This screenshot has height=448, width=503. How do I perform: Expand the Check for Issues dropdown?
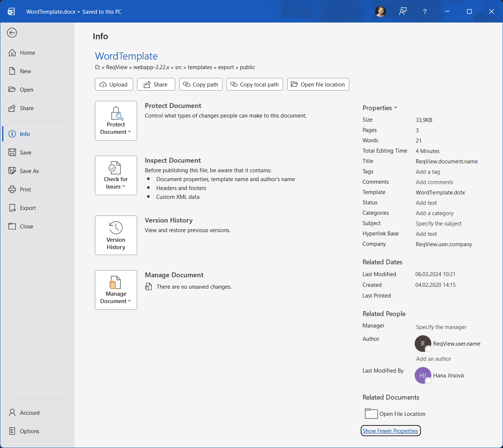coord(116,175)
